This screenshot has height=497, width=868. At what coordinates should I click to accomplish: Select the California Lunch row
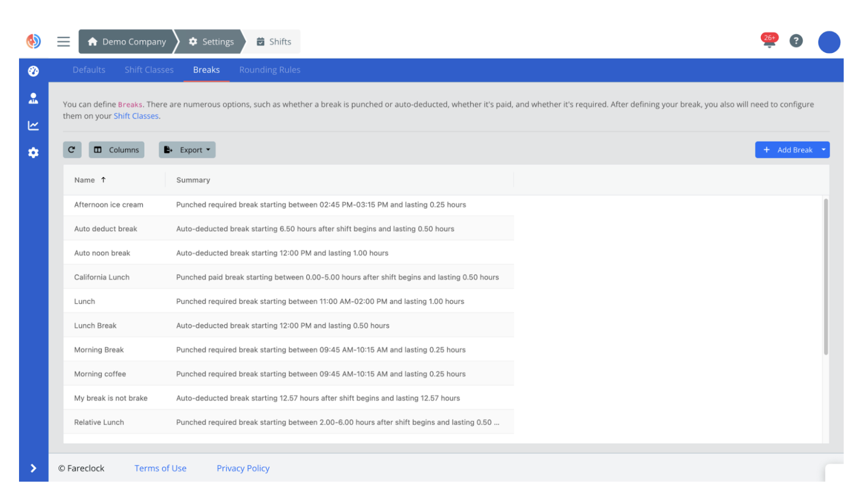(x=289, y=277)
